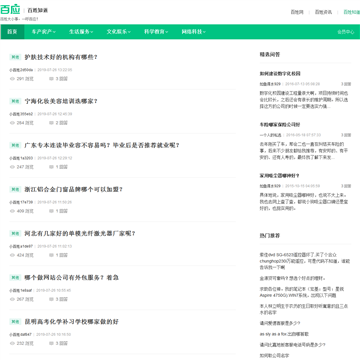Click the '424 浏览' view count
This screenshot has width=360, height=360.
tap(25, 255)
